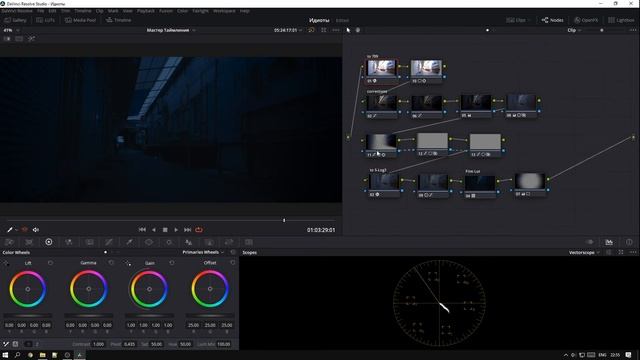Screen dimensions: 640x360
Task: Open the Fusion menu
Action: click(x=166, y=11)
